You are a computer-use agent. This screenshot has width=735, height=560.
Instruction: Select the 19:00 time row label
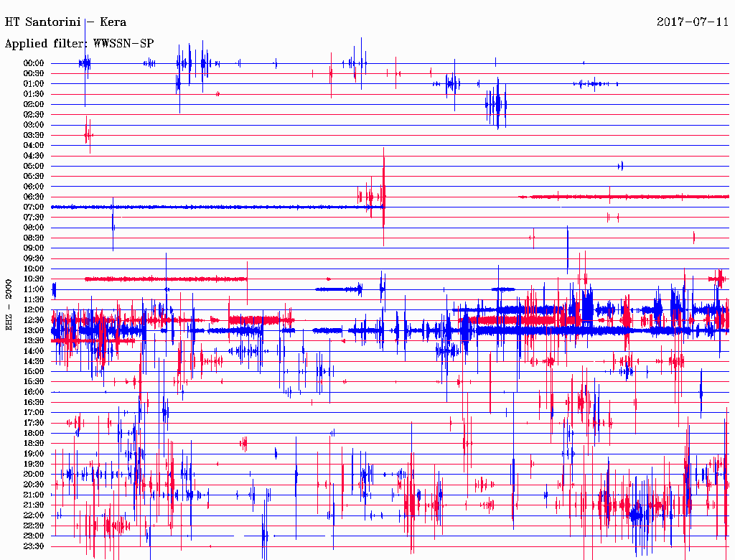click(x=34, y=454)
